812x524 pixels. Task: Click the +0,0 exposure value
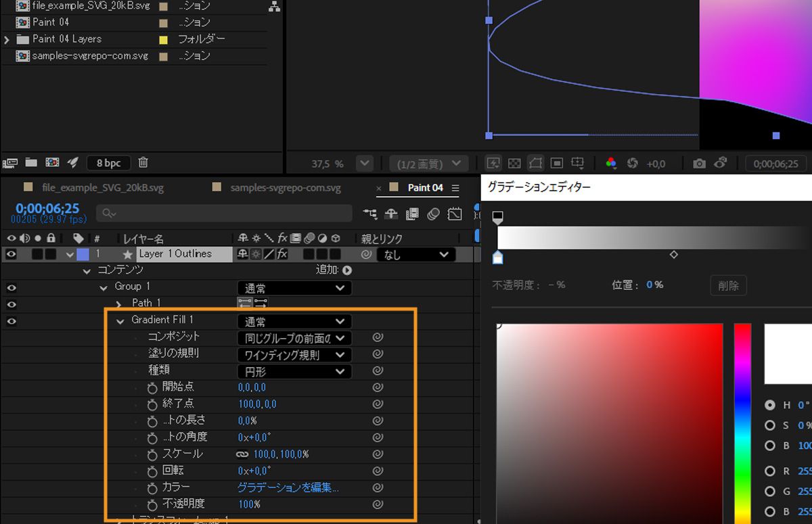(x=656, y=164)
